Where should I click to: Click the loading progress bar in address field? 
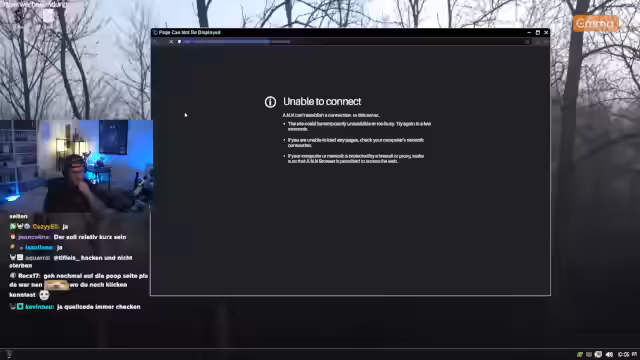[236, 42]
